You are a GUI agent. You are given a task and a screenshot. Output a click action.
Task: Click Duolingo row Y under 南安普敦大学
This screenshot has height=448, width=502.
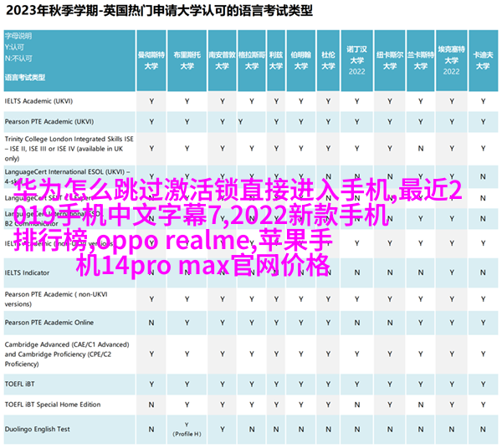click(223, 429)
